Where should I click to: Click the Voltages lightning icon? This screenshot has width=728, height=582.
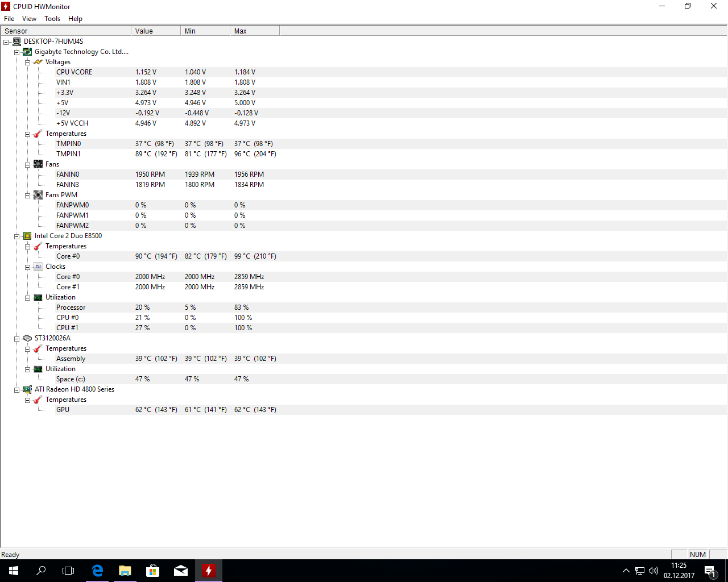coord(38,62)
